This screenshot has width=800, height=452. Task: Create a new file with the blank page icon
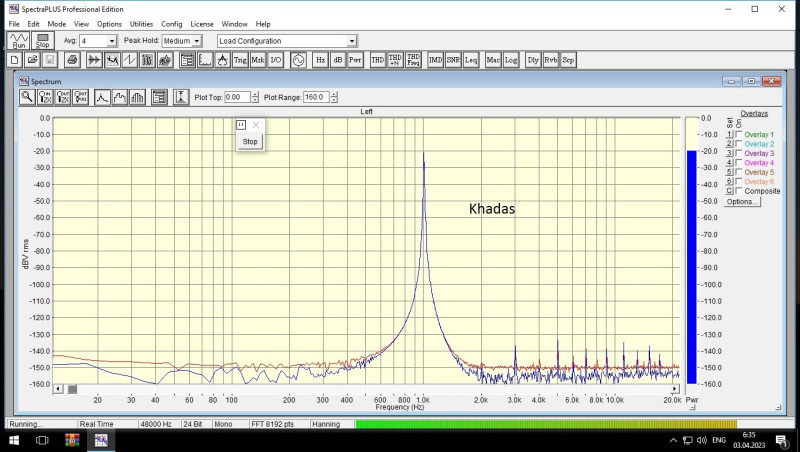point(14,60)
